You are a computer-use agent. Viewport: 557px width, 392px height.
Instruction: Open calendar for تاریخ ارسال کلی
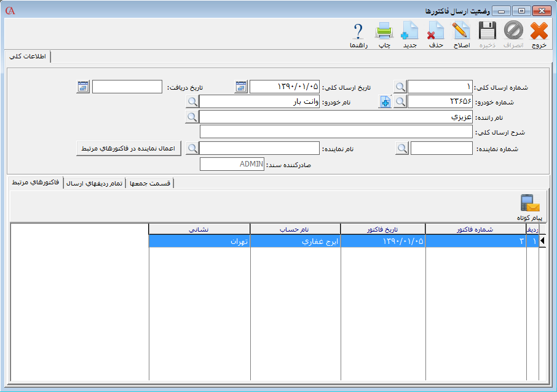tap(242, 87)
